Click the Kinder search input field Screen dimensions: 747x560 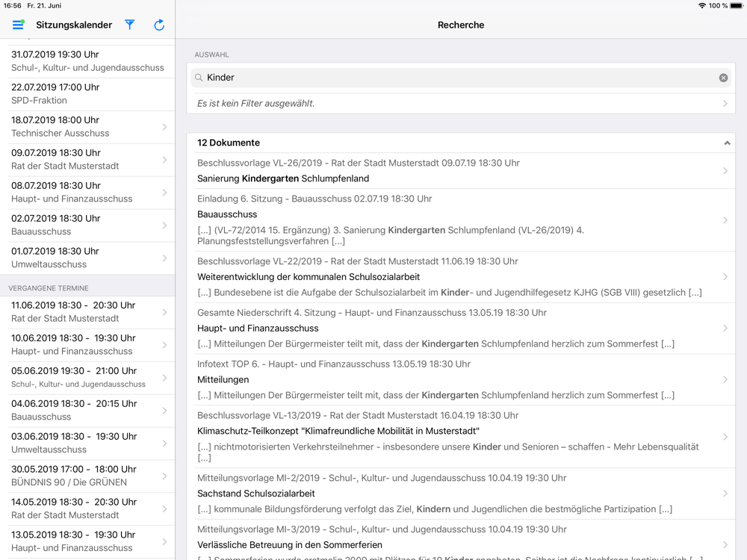tap(456, 78)
